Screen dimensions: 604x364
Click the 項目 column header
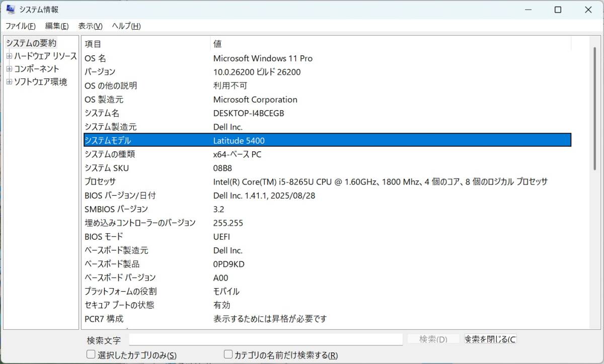click(x=146, y=44)
